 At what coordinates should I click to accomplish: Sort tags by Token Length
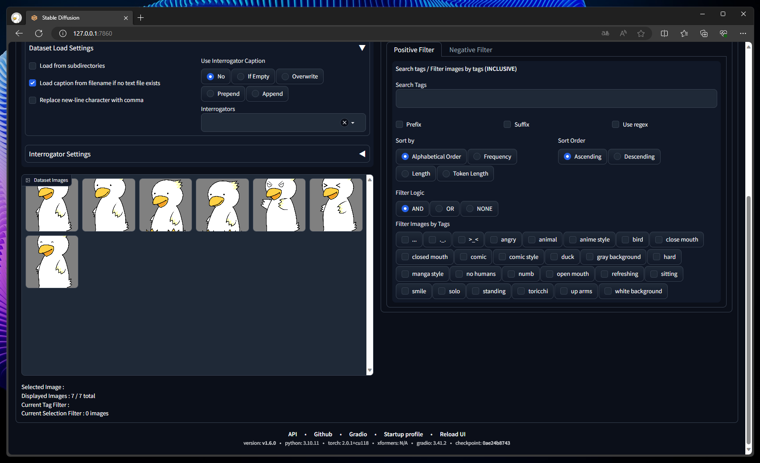[x=465, y=174]
